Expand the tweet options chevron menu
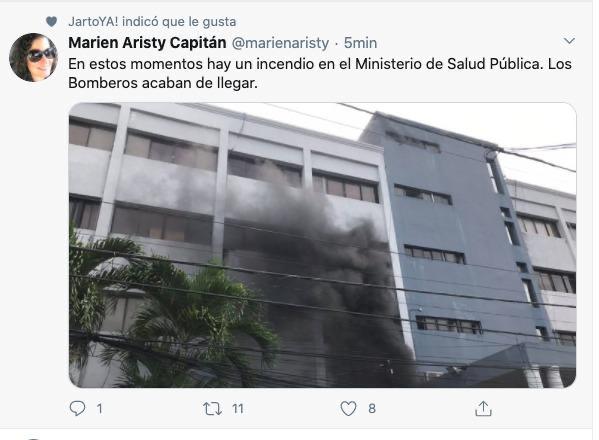This screenshot has height=440, width=599. [569, 41]
